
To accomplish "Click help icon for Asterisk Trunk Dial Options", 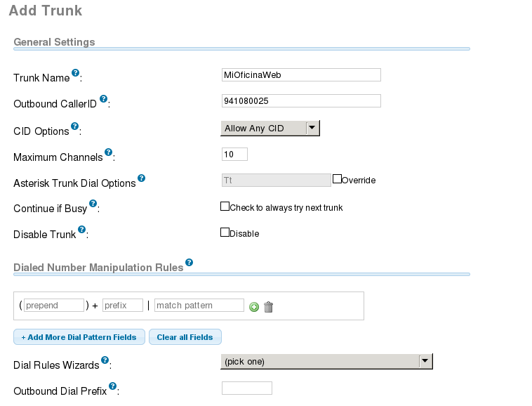I will click(141, 178).
